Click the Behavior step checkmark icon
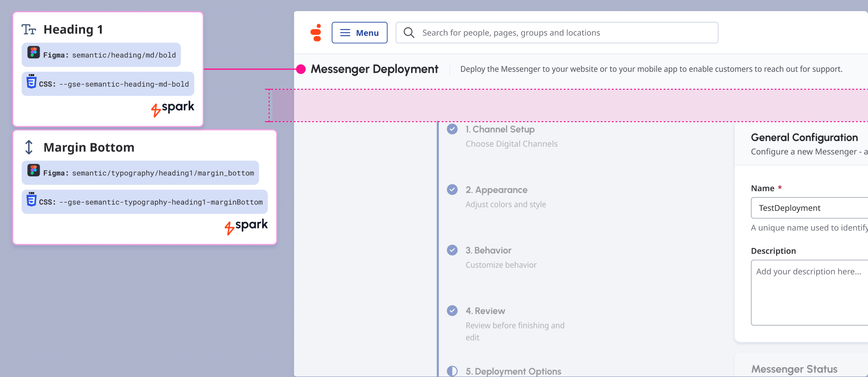868x377 pixels. click(x=452, y=250)
